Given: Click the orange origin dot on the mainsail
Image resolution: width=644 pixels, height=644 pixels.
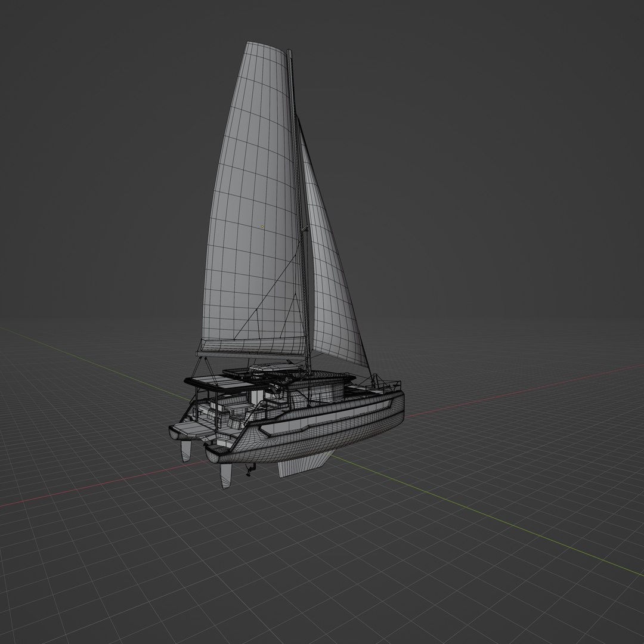Looking at the screenshot, I should pyautogui.click(x=262, y=227).
